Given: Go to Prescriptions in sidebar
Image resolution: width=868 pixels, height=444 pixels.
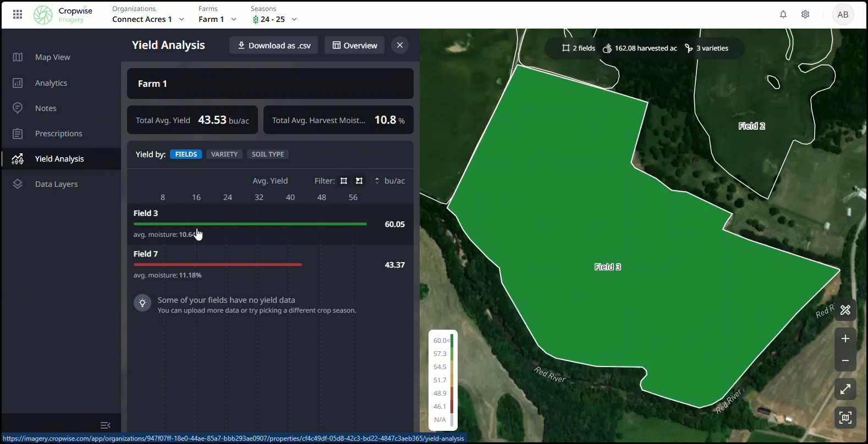Looking at the screenshot, I should point(58,134).
